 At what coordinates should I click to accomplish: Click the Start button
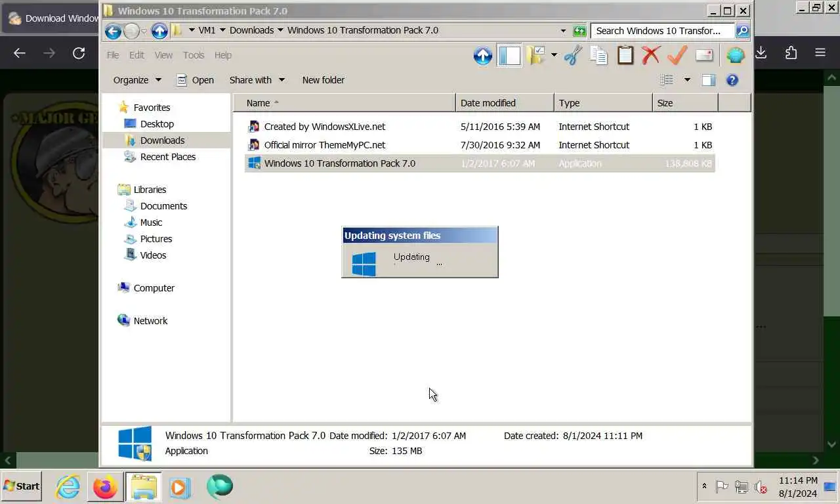point(22,486)
